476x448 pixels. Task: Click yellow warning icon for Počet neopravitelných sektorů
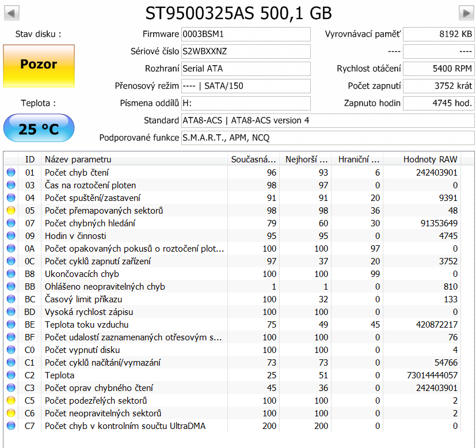click(x=11, y=413)
